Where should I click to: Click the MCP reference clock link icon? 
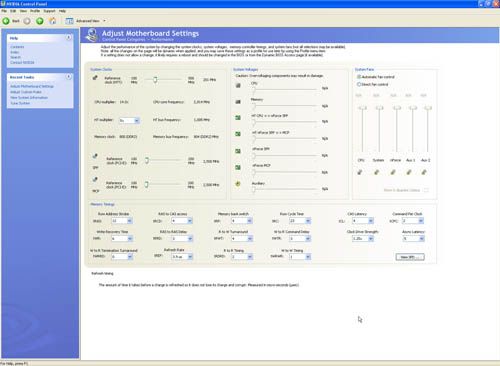[x=95, y=179]
